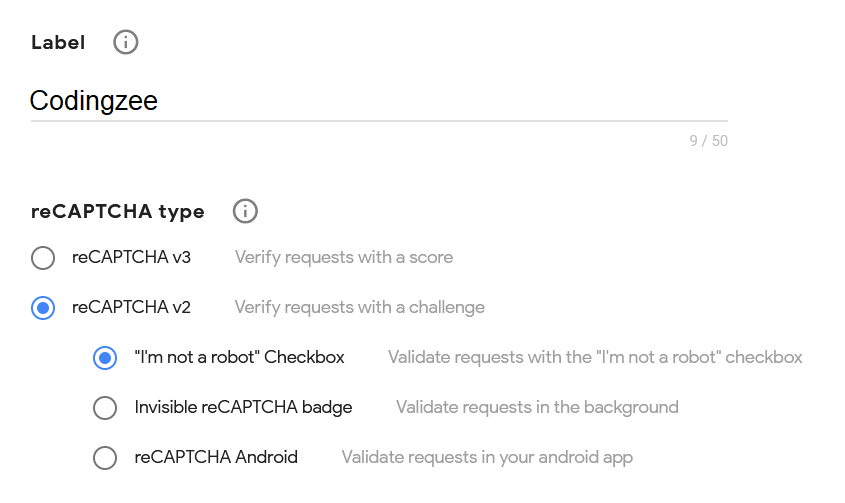Click the info icon next to Label
The width and height of the screenshot is (845, 503).
(x=126, y=42)
